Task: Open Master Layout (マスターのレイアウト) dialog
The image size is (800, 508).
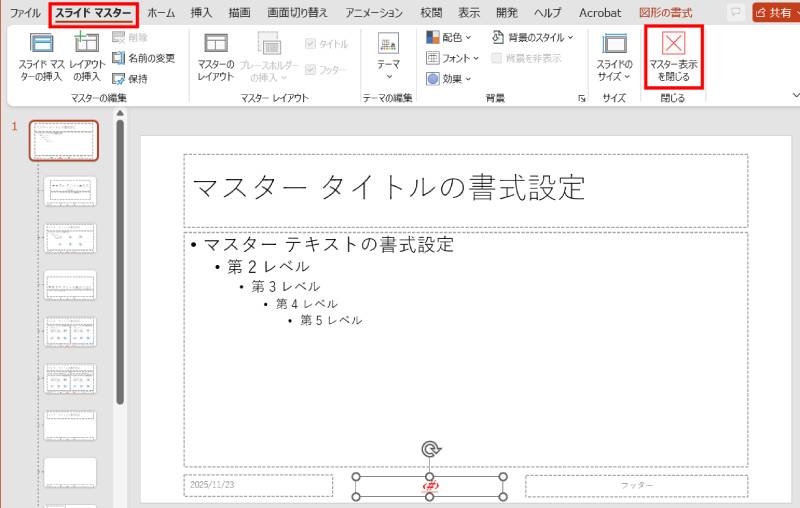Action: pos(216,57)
